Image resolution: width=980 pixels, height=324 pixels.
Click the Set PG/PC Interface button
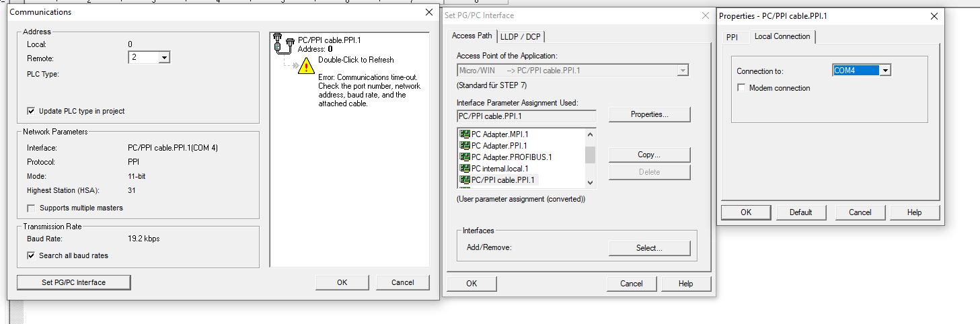73,282
